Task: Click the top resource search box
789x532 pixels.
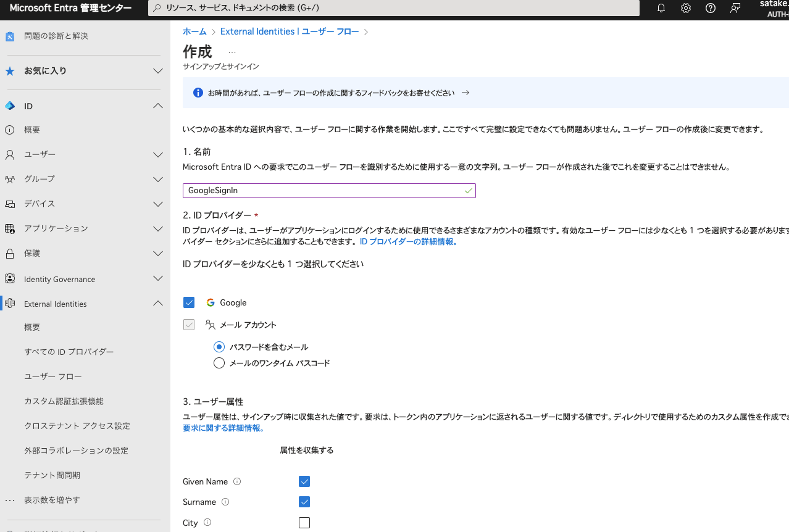Action: click(x=394, y=8)
